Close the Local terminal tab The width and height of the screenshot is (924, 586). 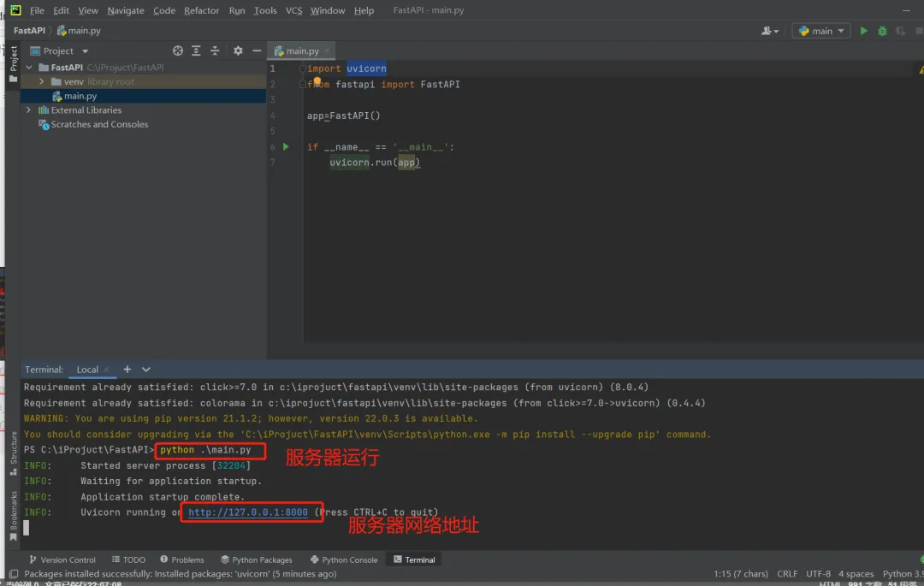pos(107,370)
